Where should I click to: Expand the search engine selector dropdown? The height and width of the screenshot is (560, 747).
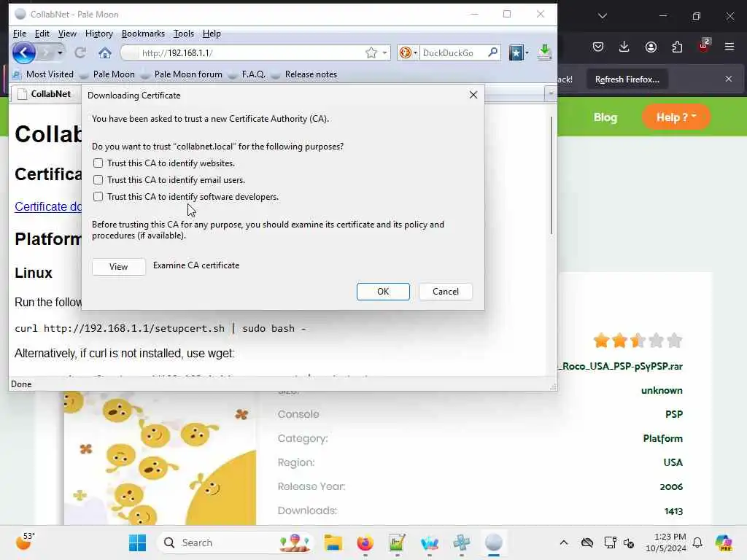click(415, 52)
